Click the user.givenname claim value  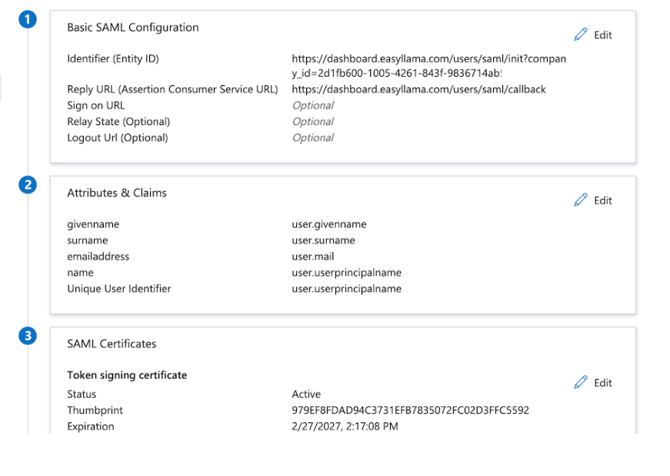coord(328,225)
